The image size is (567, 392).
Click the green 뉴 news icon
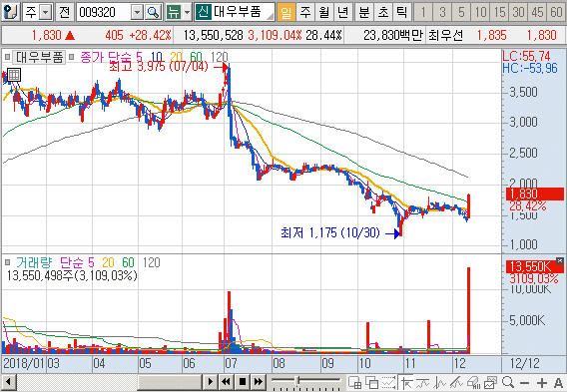click(174, 13)
